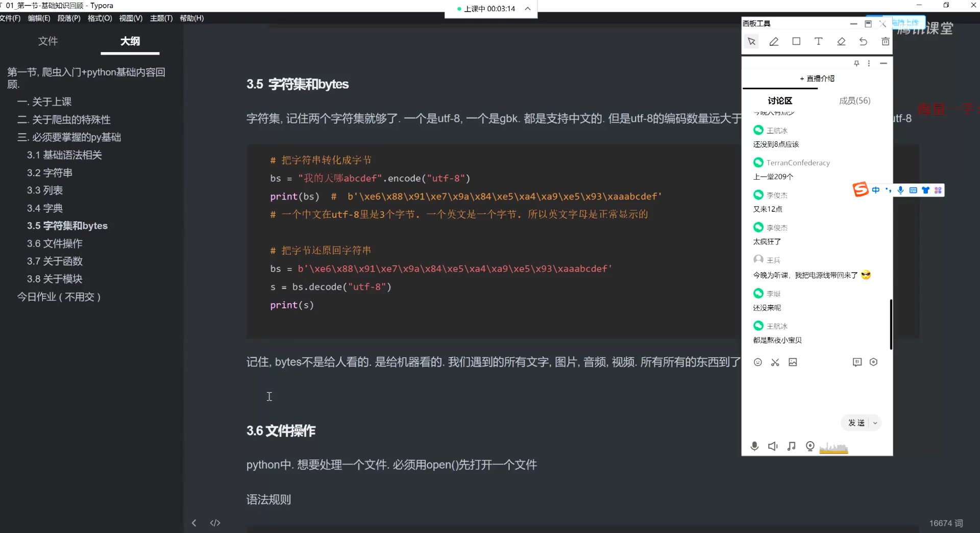Toggle the microphone in the live panel
Screen dimensions: 980x533
pos(754,446)
